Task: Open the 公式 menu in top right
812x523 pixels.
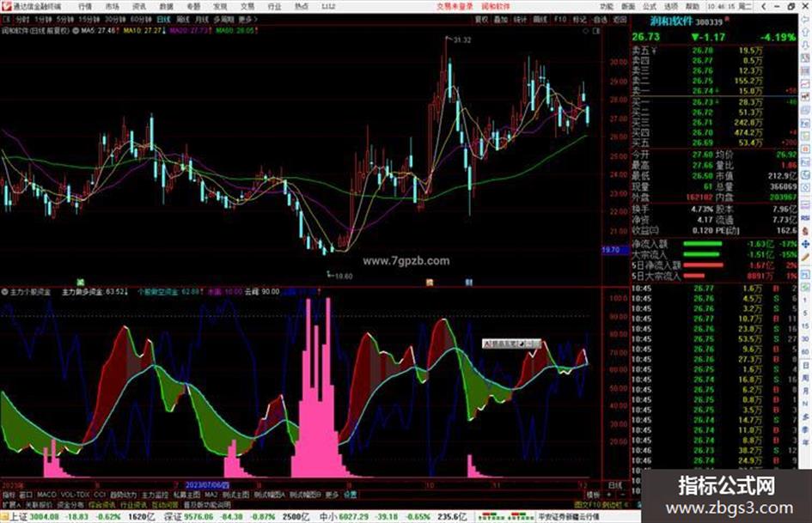Action: click(650, 7)
